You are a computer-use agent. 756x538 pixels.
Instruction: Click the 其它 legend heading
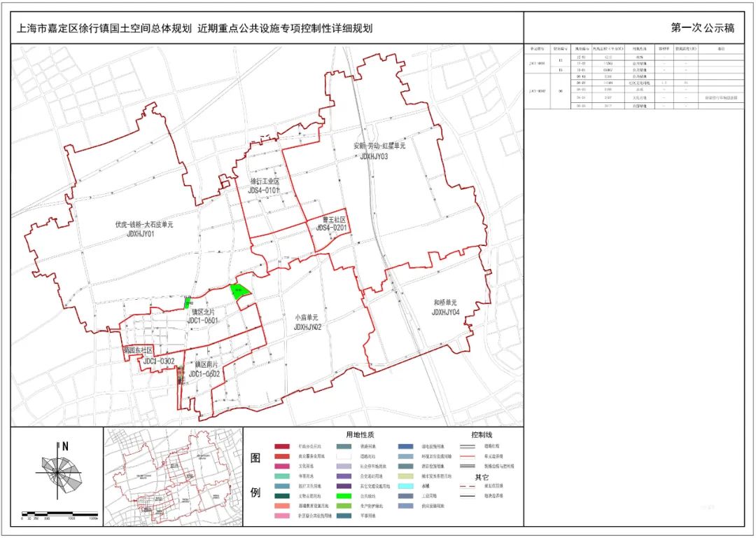[482, 477]
